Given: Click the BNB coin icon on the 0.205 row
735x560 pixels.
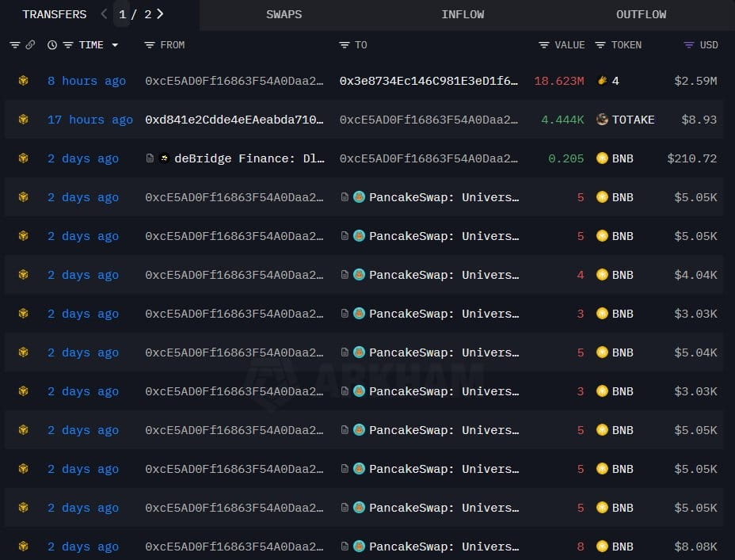Looking at the screenshot, I should click(602, 158).
